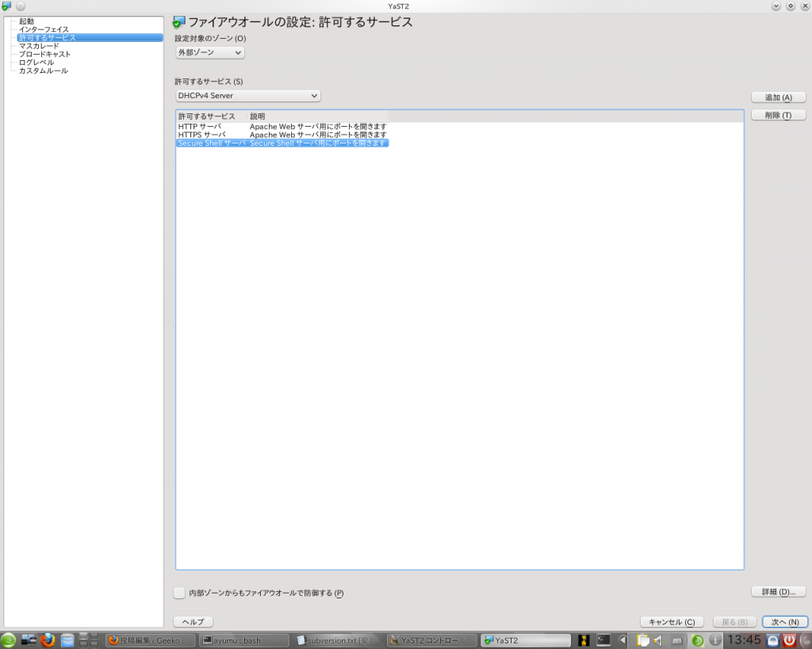
Task: Expand the system tray hidden icons arrow
Action: click(x=624, y=639)
